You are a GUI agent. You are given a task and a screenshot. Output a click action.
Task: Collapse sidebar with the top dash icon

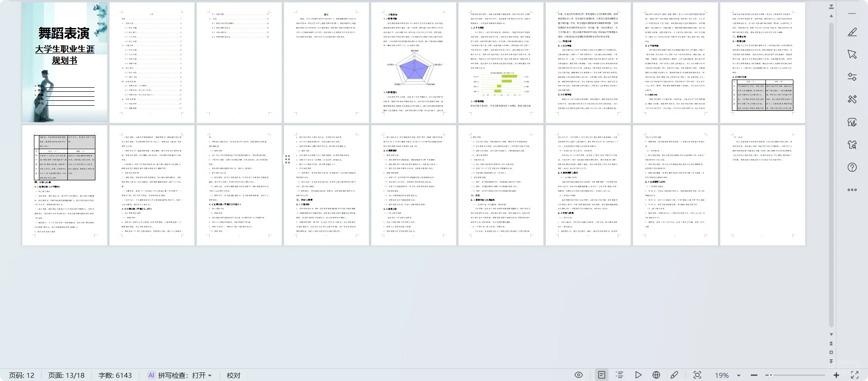(852, 14)
